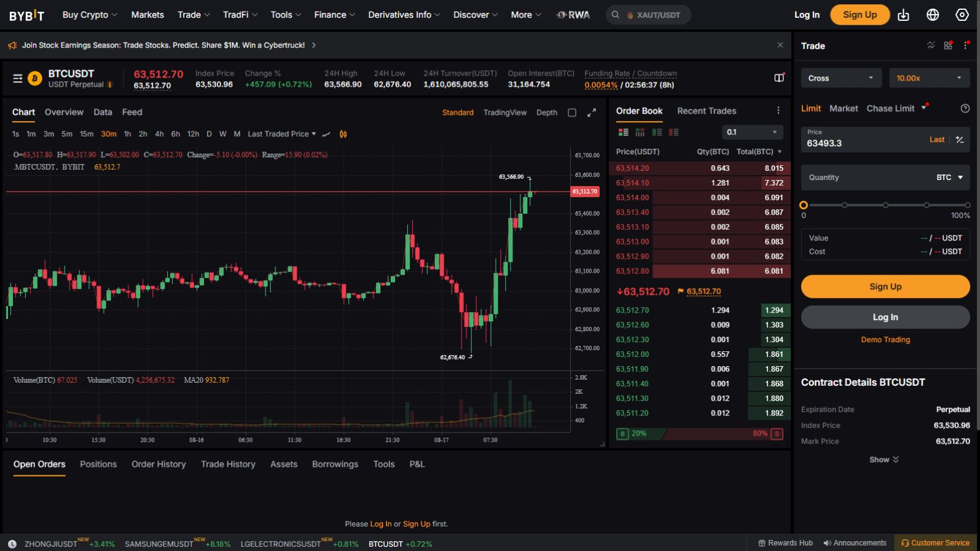Expand contract details with Show

[885, 459]
